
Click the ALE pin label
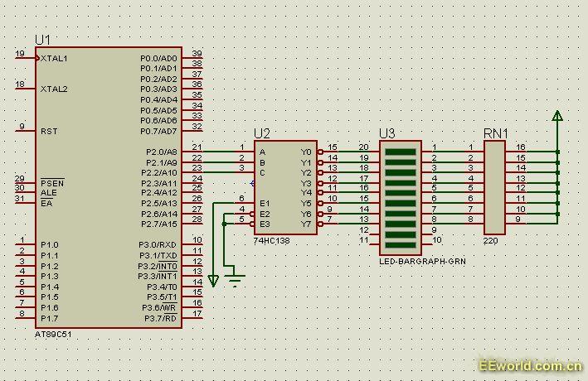[x=49, y=193]
